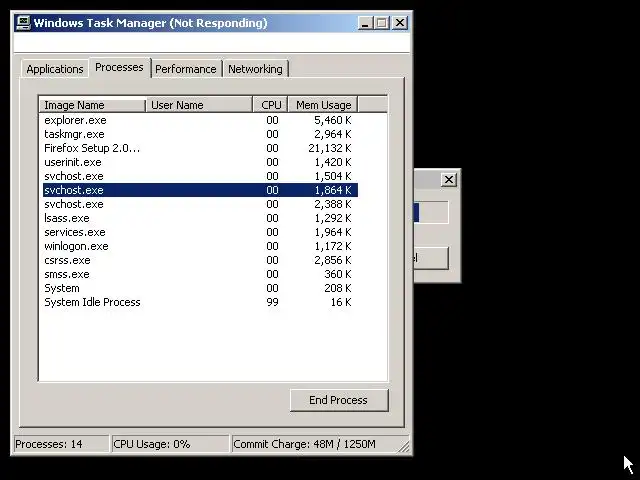The width and height of the screenshot is (640, 480).
Task: Maximize the Windows Task Manager window
Action: coord(382,23)
